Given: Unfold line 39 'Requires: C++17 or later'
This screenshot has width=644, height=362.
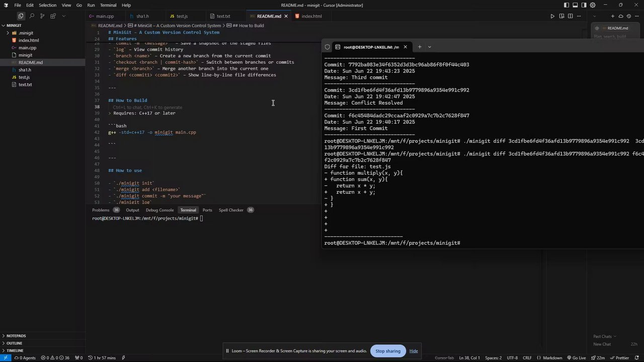Looking at the screenshot, I should [x=110, y=113].
